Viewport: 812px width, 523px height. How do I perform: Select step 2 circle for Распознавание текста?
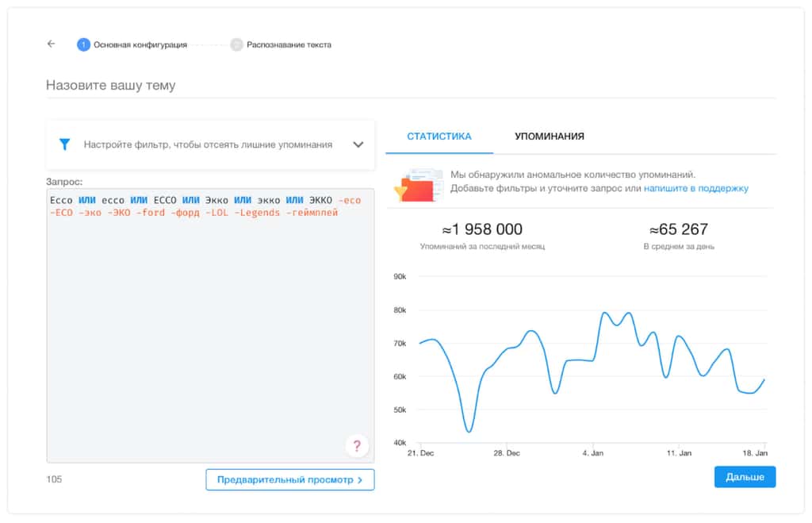tap(236, 44)
